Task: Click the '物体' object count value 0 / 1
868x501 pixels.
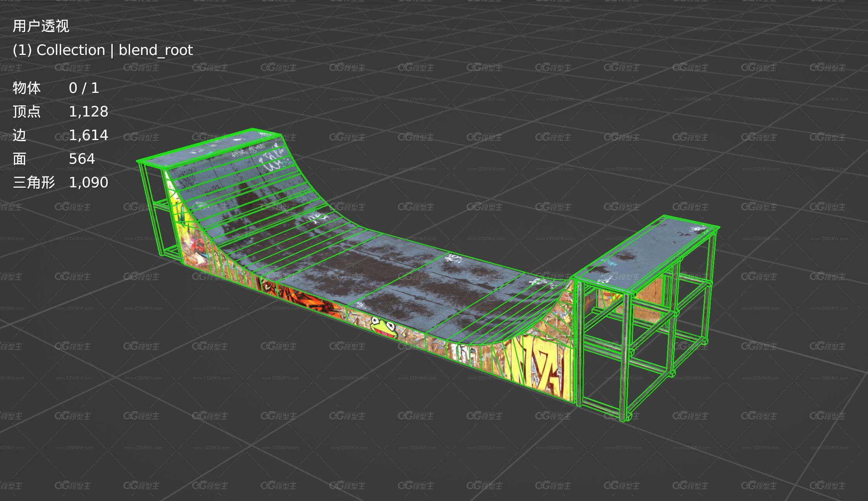Action: coord(84,88)
